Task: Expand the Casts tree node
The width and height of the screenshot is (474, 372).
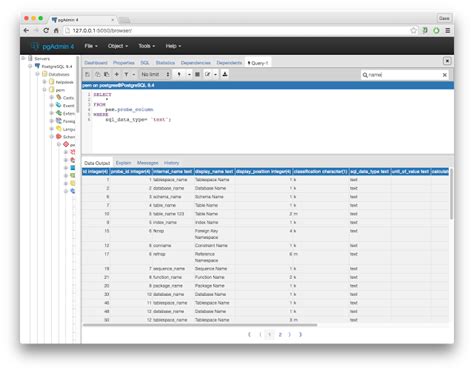Action: (52, 97)
